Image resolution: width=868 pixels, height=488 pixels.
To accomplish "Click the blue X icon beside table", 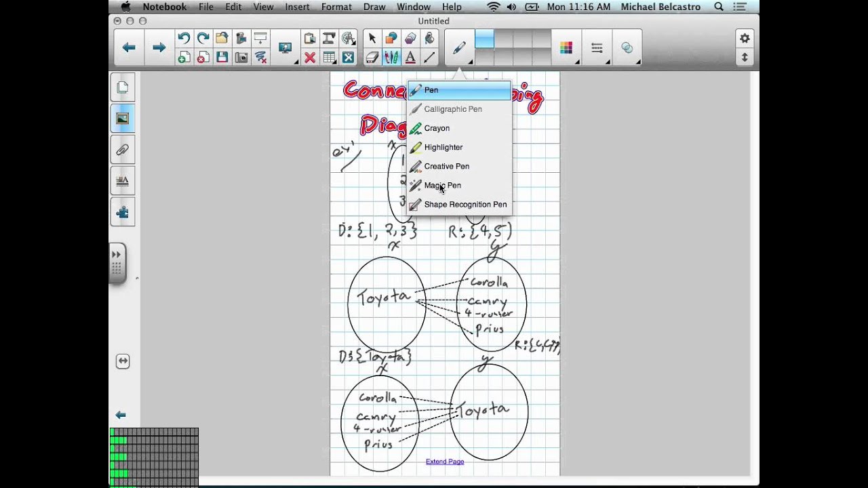I will (348, 58).
